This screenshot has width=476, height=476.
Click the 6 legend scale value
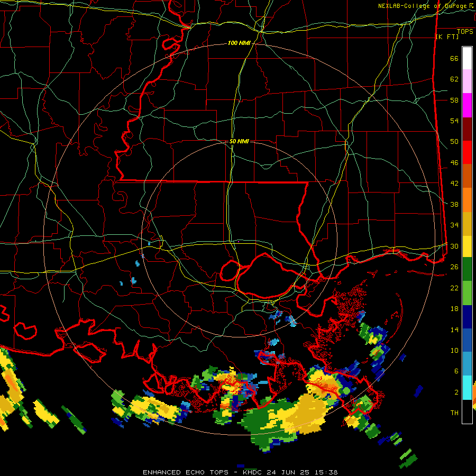click(x=456, y=371)
